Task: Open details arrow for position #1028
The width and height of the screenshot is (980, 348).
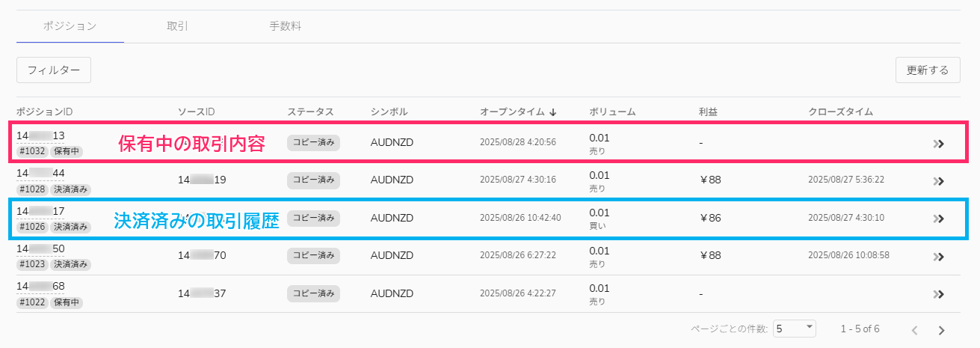Action: [939, 181]
